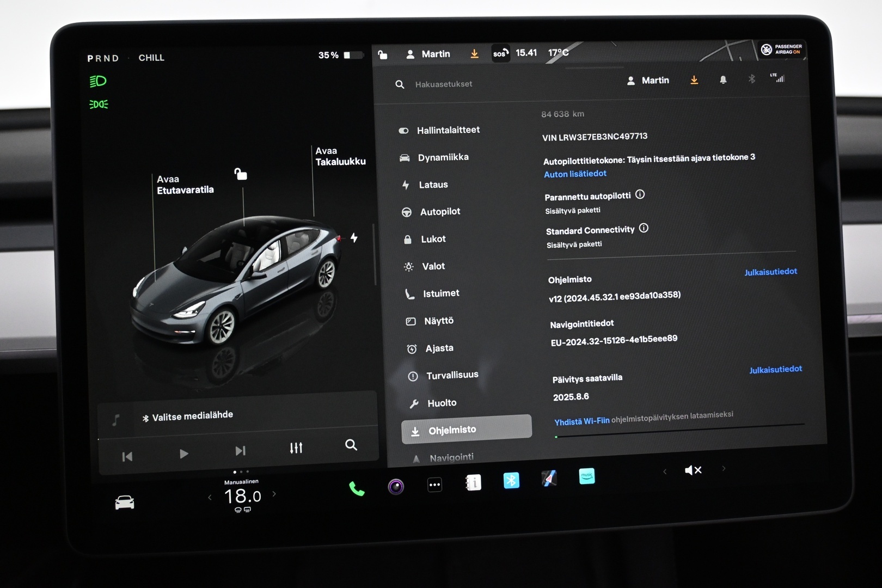Image resolution: width=882 pixels, height=588 pixels.
Task: Tap the Bluetooth icon in settings header
Action: point(752,79)
